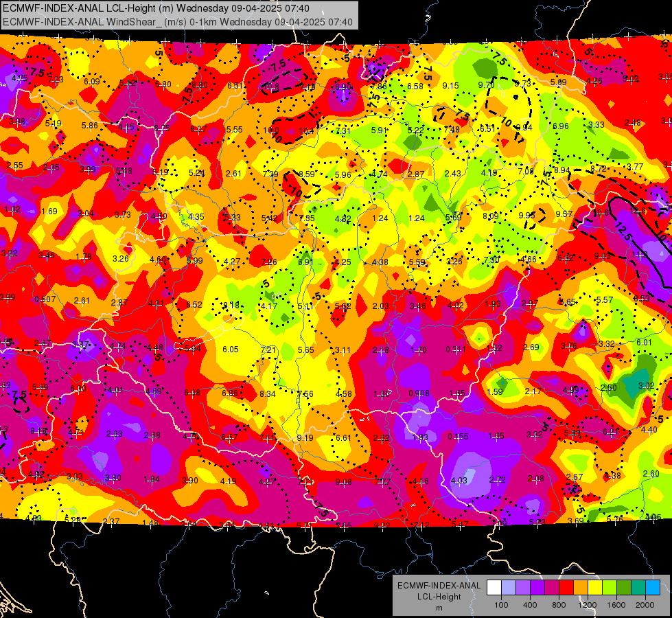Image resolution: width=672 pixels, height=618 pixels.
Task: Select the dark green legend swatch
Action: click(624, 588)
